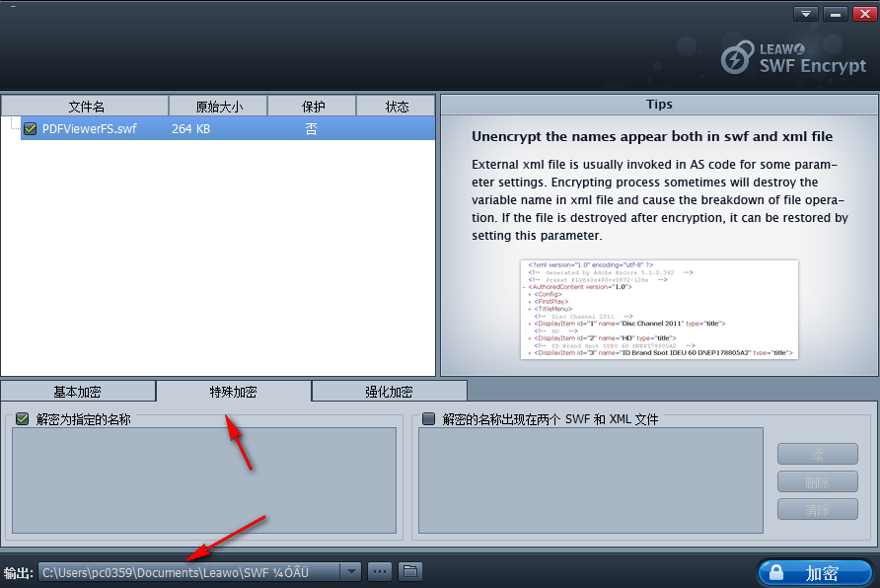Image resolution: width=880 pixels, height=588 pixels.
Task: Click the Tips panel header
Action: (x=659, y=105)
